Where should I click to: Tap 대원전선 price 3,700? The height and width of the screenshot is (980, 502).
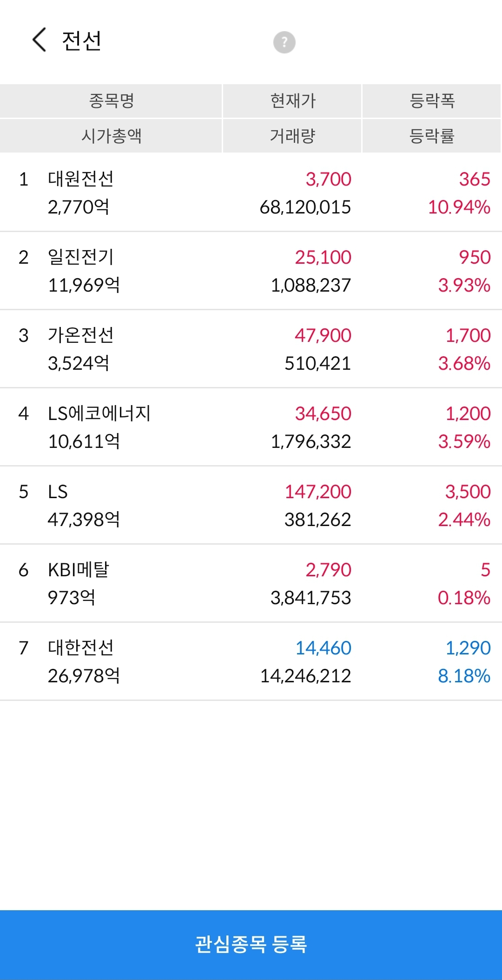(x=328, y=179)
